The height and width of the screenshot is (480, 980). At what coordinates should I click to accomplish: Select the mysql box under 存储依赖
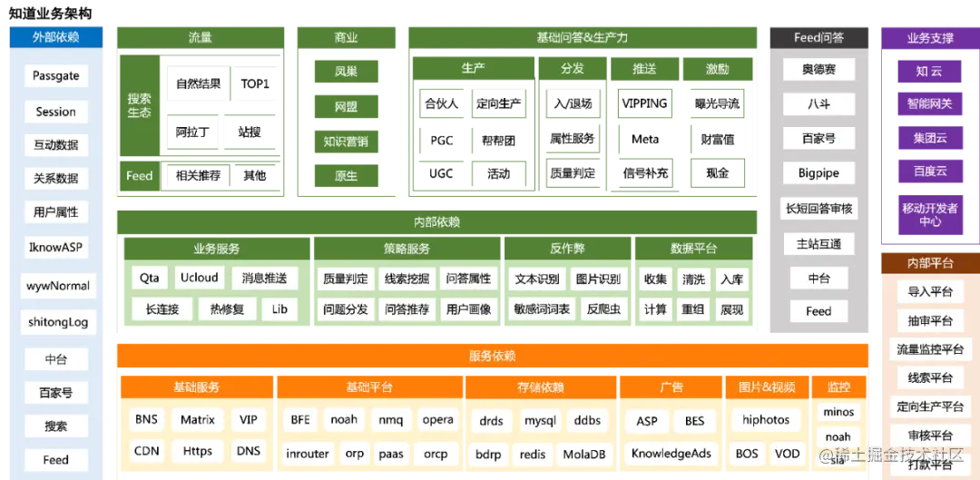click(x=541, y=420)
